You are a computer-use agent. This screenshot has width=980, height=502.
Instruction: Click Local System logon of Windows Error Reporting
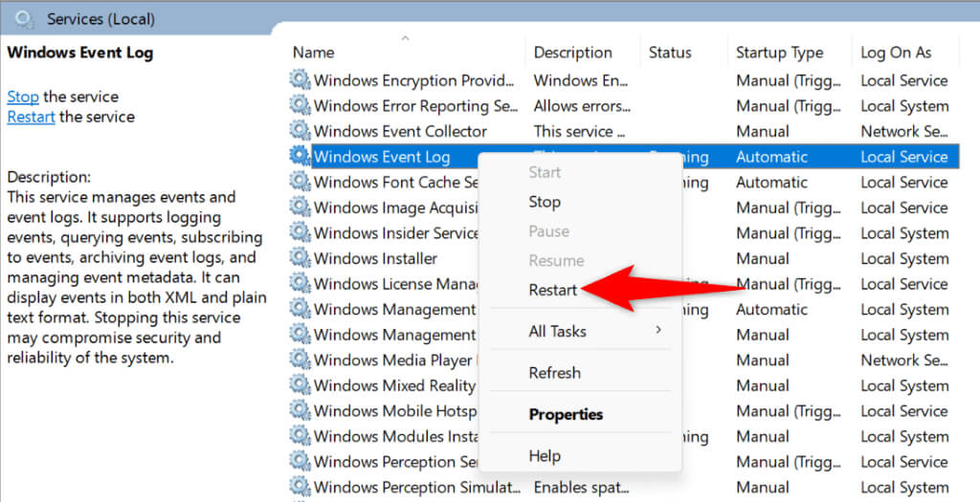click(904, 106)
